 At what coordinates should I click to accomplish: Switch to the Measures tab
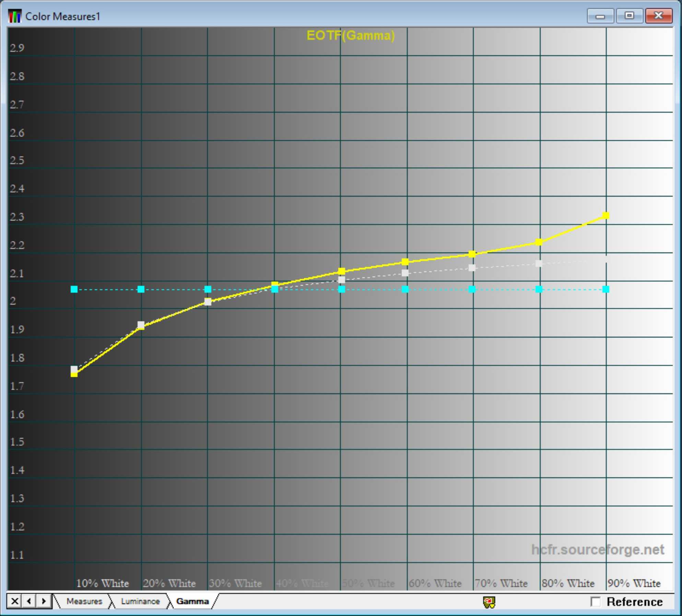84,601
